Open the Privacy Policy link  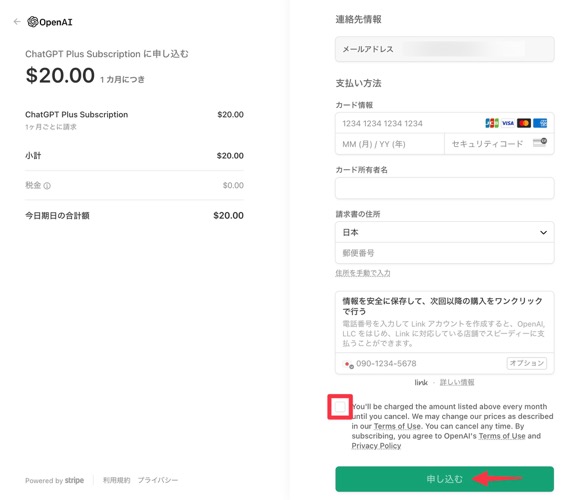tap(376, 446)
